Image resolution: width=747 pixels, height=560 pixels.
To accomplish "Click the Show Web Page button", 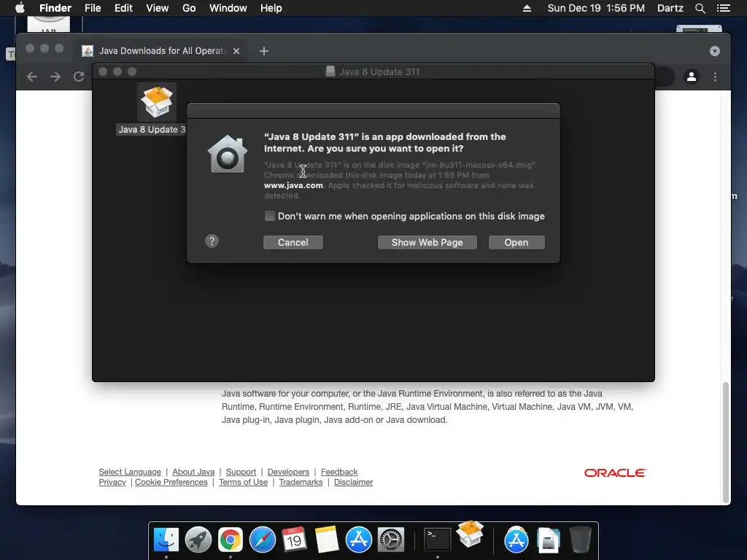I will point(427,242).
